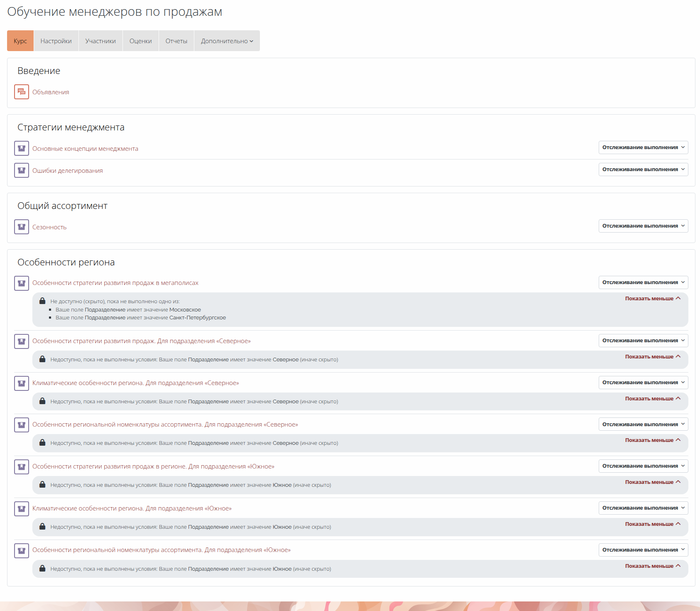Open the Участники tab
Viewport: 700px width, 611px height.
tap(100, 41)
